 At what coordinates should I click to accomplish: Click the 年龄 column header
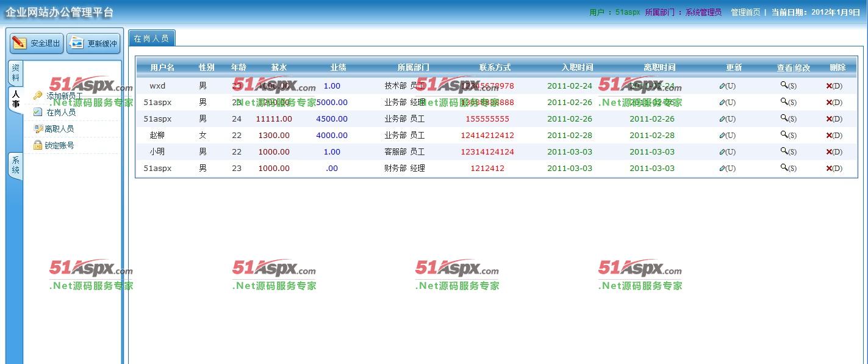point(239,68)
